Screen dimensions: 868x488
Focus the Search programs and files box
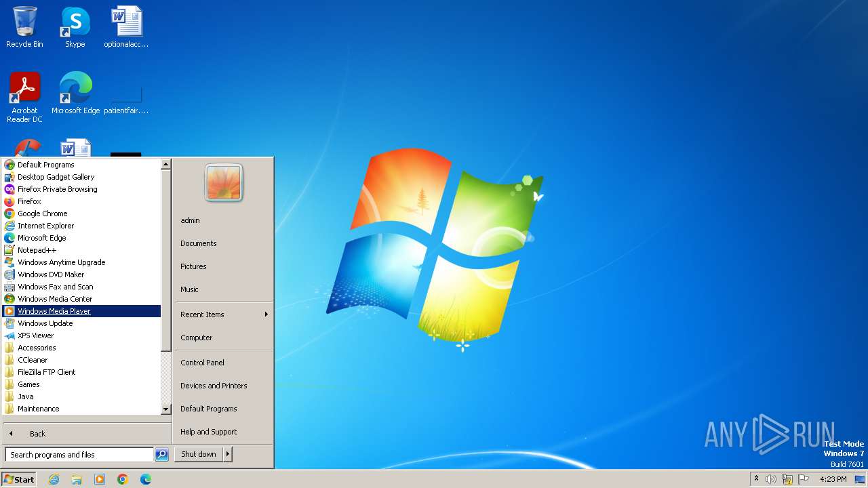tap(79, 455)
